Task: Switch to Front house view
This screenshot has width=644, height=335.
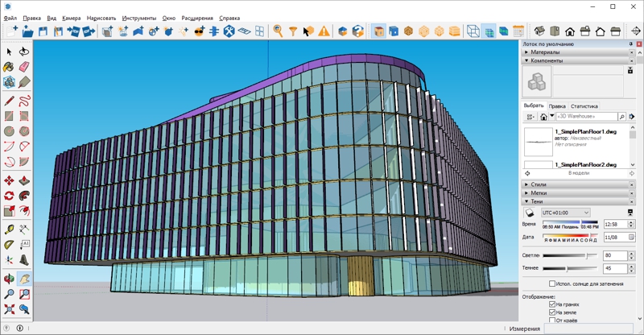Action: pyautogui.click(x=570, y=31)
